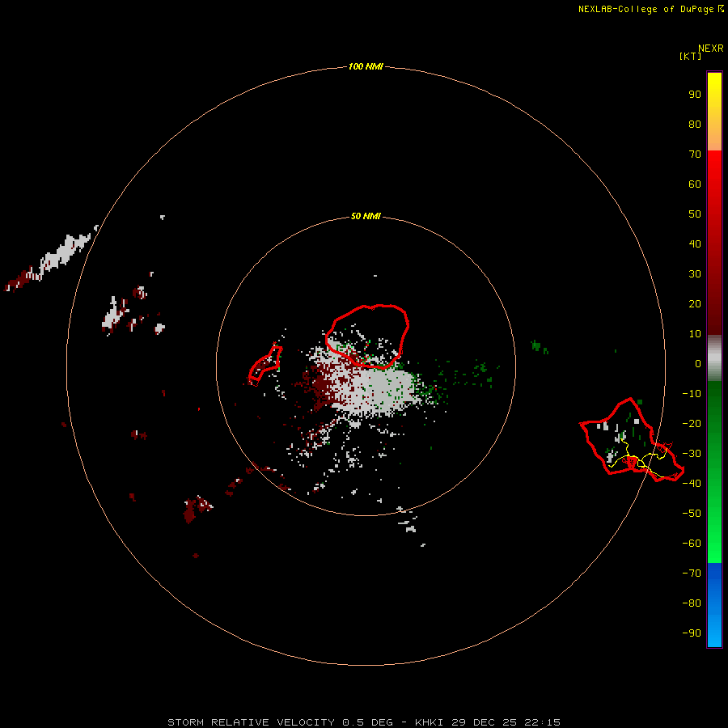Image resolution: width=728 pixels, height=728 pixels.
Task: Select the 20 value on the velocity scale
Action: 695,303
